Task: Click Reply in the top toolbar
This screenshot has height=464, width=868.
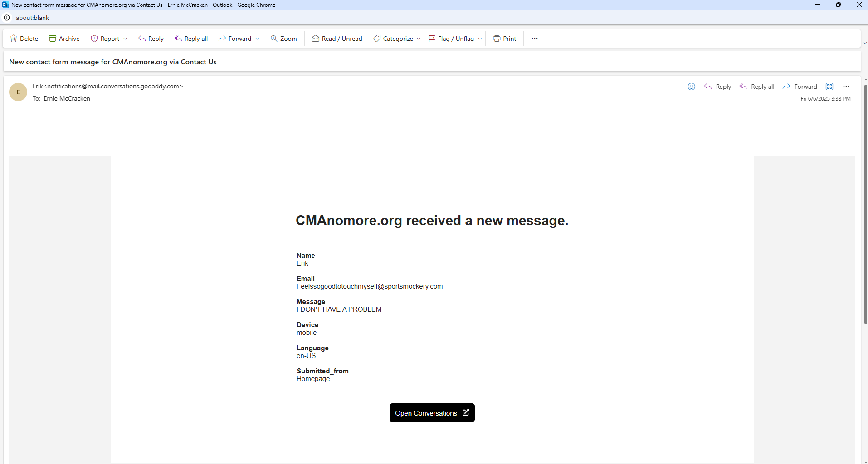Action: (151, 39)
